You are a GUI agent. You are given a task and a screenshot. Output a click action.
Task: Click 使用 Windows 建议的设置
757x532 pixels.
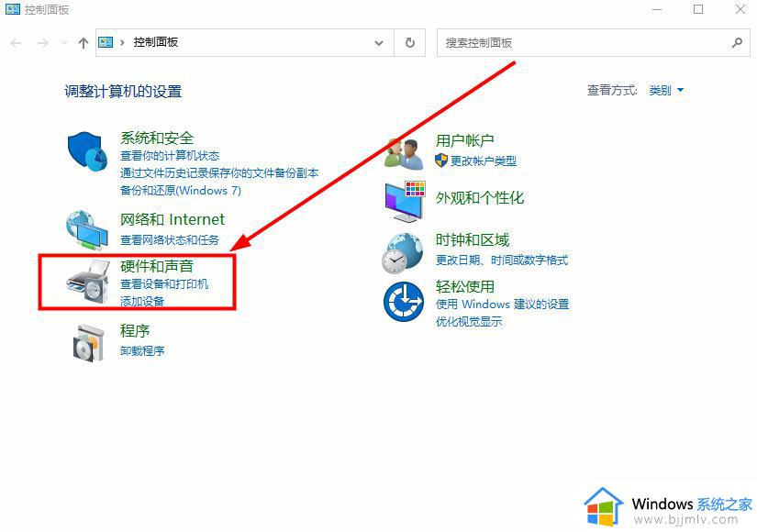(x=502, y=305)
